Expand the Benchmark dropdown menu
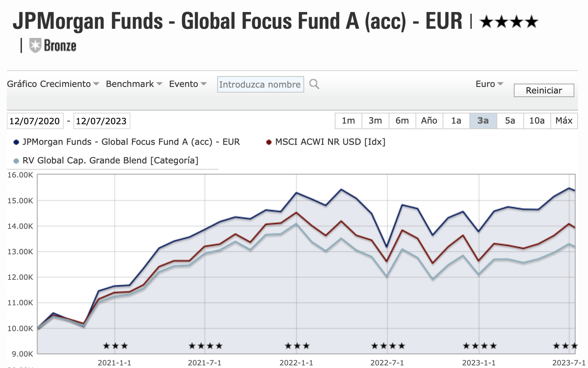Image resolution: width=588 pixels, height=368 pixels. coord(134,84)
